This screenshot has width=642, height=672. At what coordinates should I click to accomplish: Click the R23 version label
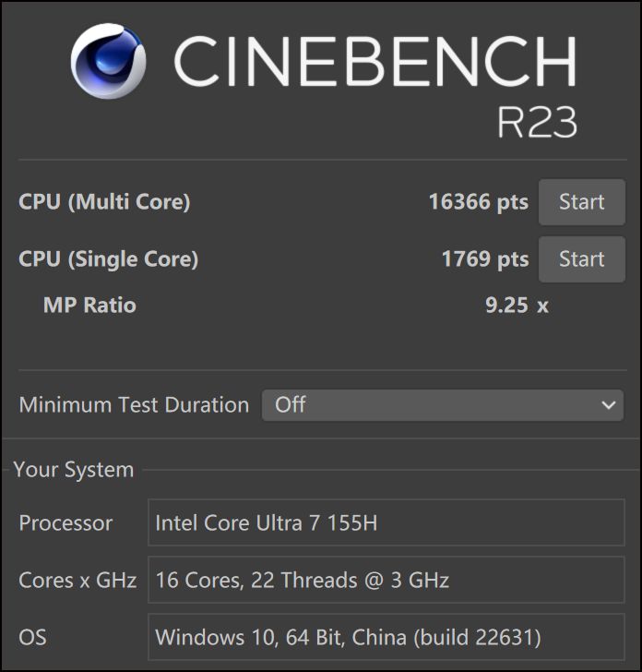tap(537, 121)
